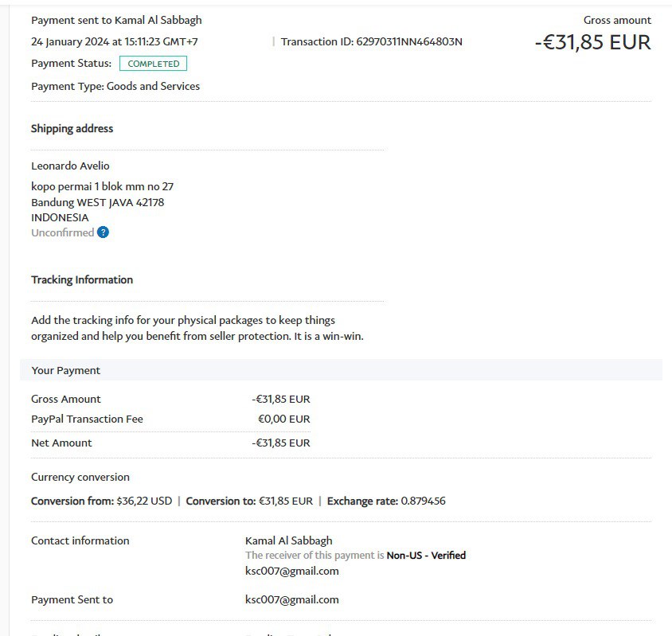Click the recipient name Leonardo Avelio
This screenshot has width=672, height=636.
[x=70, y=166]
